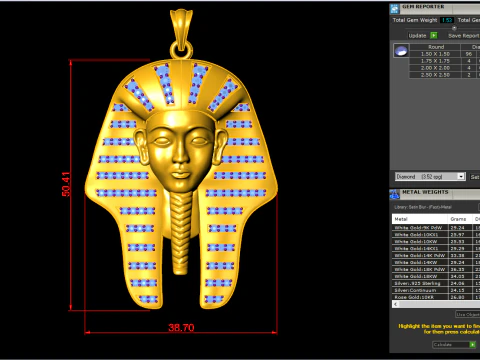Click the Calculate button
This screenshot has height=360, width=480.
455,345
